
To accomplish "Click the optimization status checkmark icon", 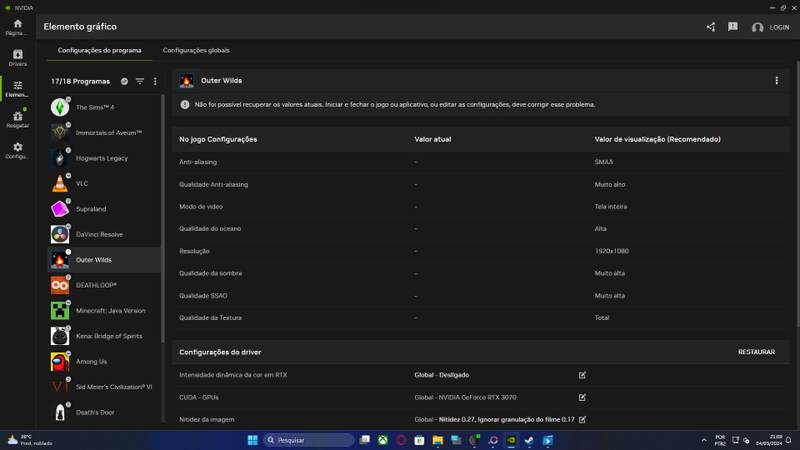I will [124, 81].
